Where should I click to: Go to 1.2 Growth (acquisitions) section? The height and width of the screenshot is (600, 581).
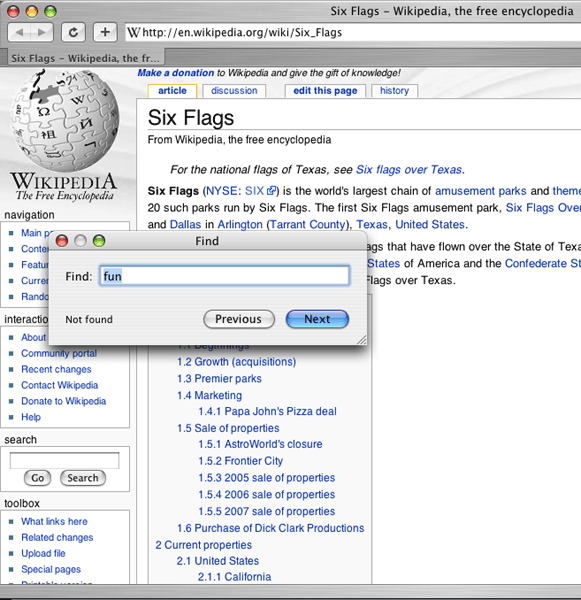click(236, 362)
